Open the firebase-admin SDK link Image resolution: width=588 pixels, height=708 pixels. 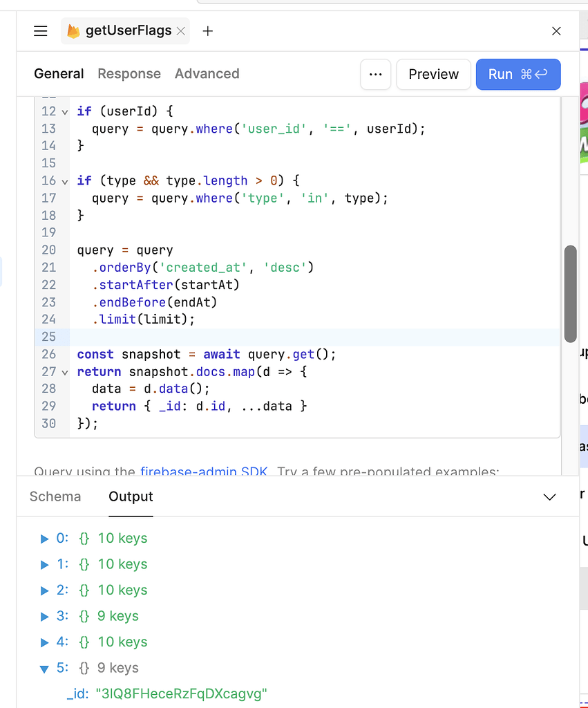pos(204,470)
